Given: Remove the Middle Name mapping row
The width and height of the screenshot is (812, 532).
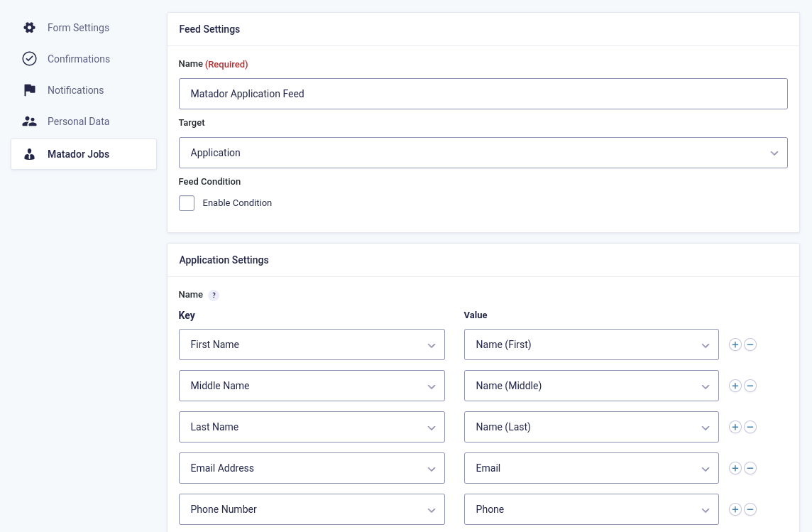Looking at the screenshot, I should point(750,386).
